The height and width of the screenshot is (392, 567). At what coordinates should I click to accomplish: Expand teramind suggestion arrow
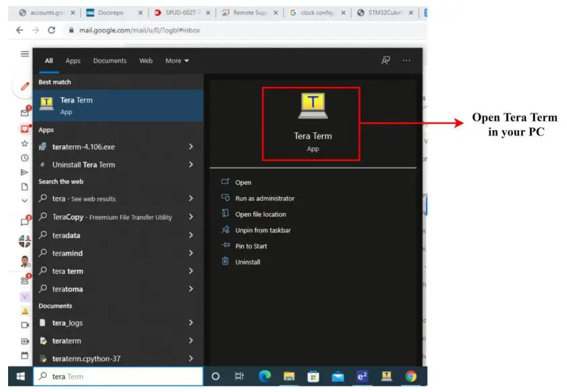(191, 253)
